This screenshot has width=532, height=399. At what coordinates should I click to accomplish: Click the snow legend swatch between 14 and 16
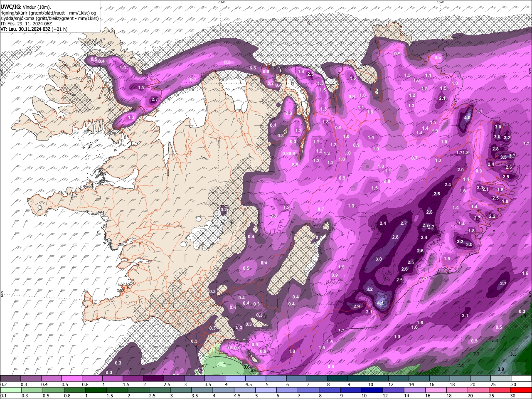point(419,378)
